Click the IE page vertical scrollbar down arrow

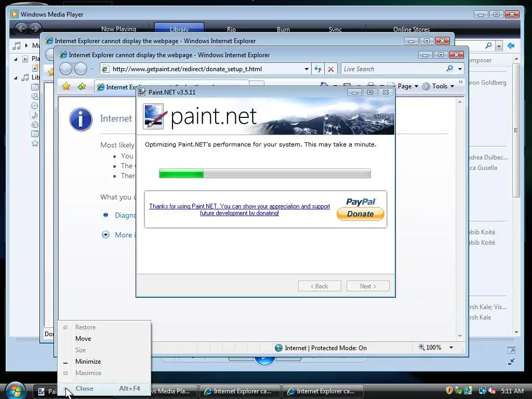click(460, 336)
